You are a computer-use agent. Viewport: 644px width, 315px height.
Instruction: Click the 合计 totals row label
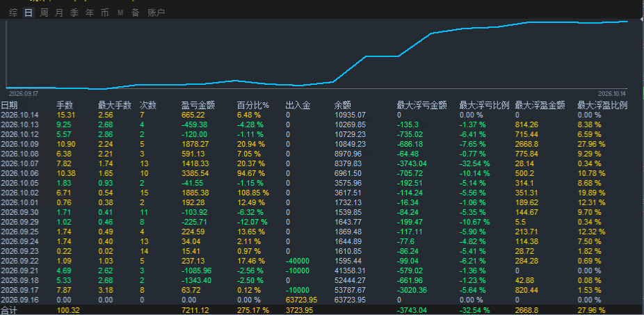pyautogui.click(x=9, y=311)
